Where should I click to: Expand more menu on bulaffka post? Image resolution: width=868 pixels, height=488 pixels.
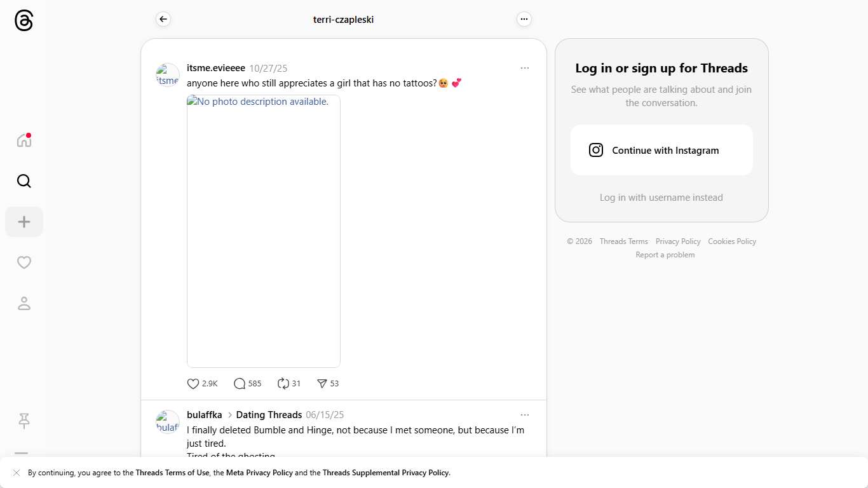point(525,415)
